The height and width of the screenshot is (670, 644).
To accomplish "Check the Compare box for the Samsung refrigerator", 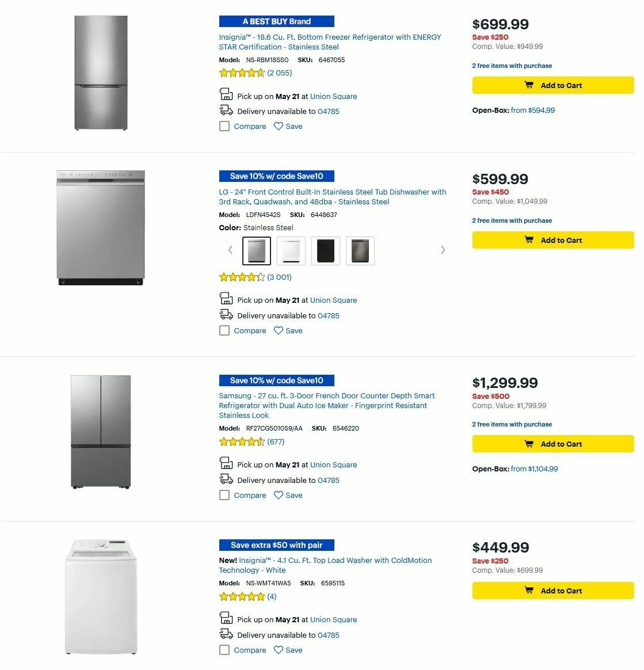I will [x=224, y=495].
